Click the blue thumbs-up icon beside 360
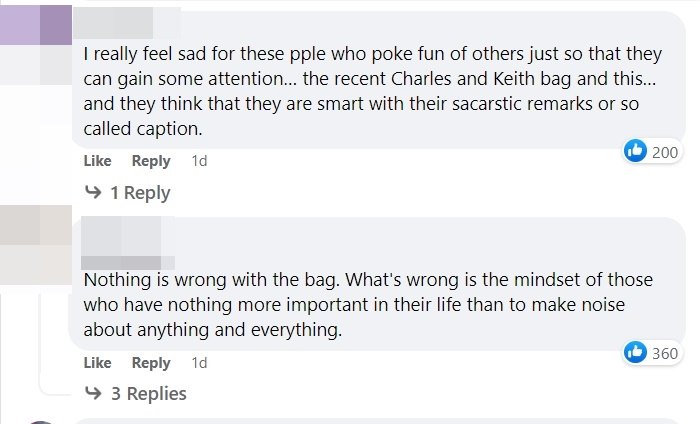 635,352
